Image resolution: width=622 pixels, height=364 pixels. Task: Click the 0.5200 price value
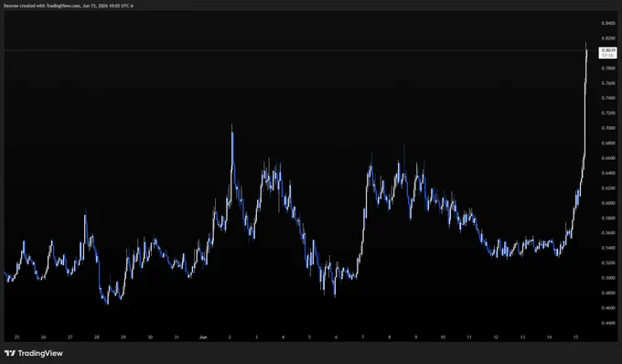tap(608, 262)
